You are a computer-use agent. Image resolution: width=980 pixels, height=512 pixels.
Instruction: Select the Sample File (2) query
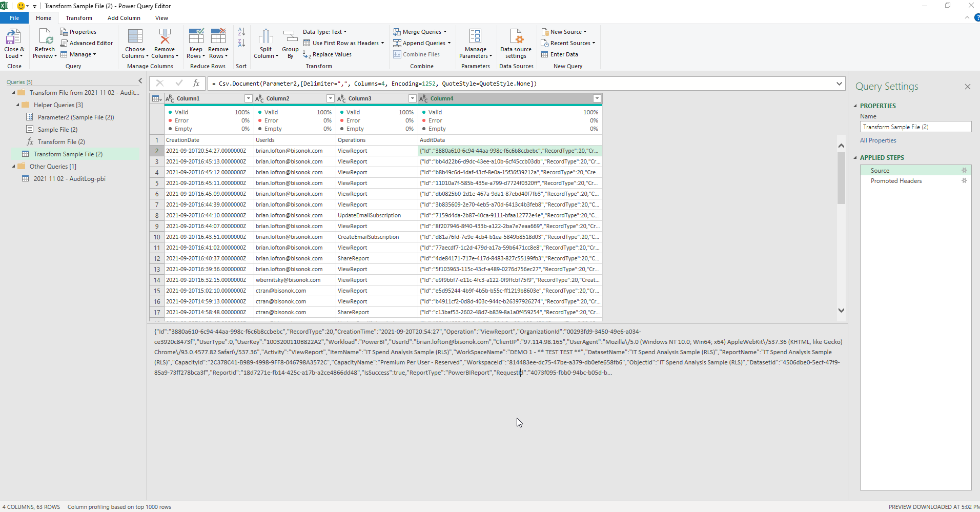pos(57,130)
